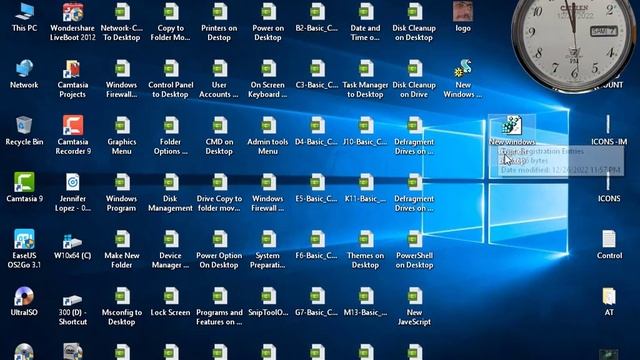This screenshot has width=640, height=360.
Task: Select the Folder Options ... script icon
Action: 171,126
